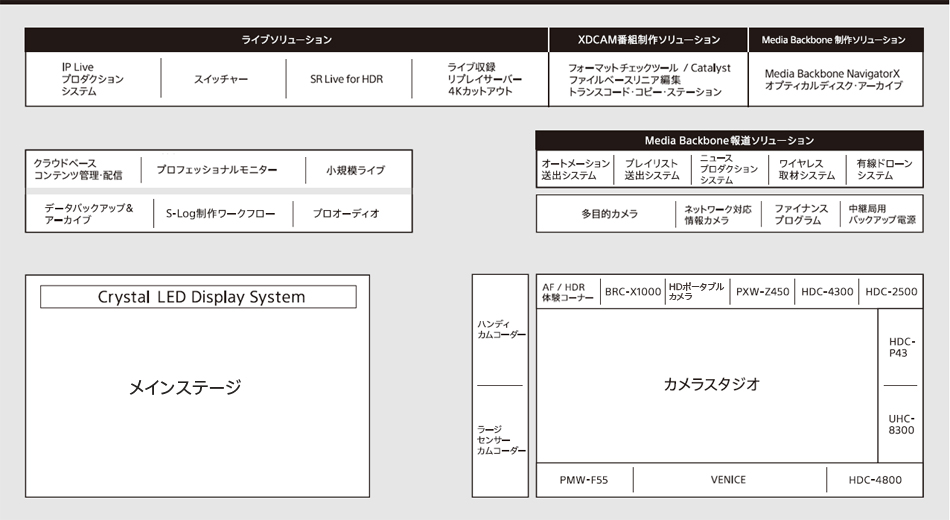Screen dimensions: 950x520
Task: Select the スイッチャー section
Action: (x=221, y=79)
